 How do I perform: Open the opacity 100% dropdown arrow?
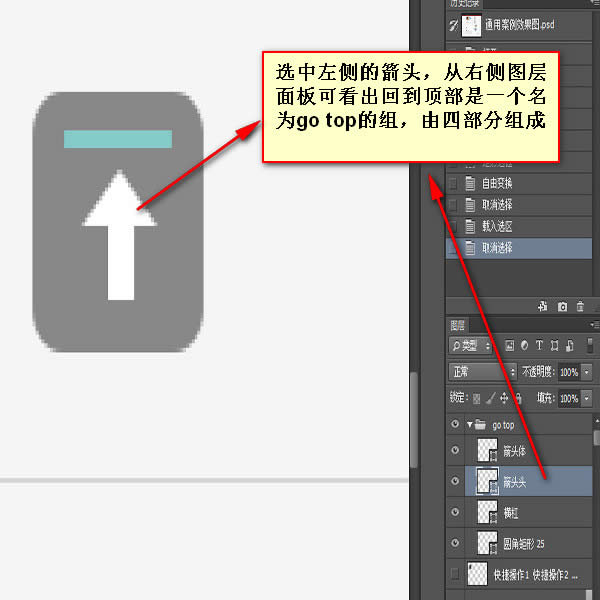[x=586, y=371]
